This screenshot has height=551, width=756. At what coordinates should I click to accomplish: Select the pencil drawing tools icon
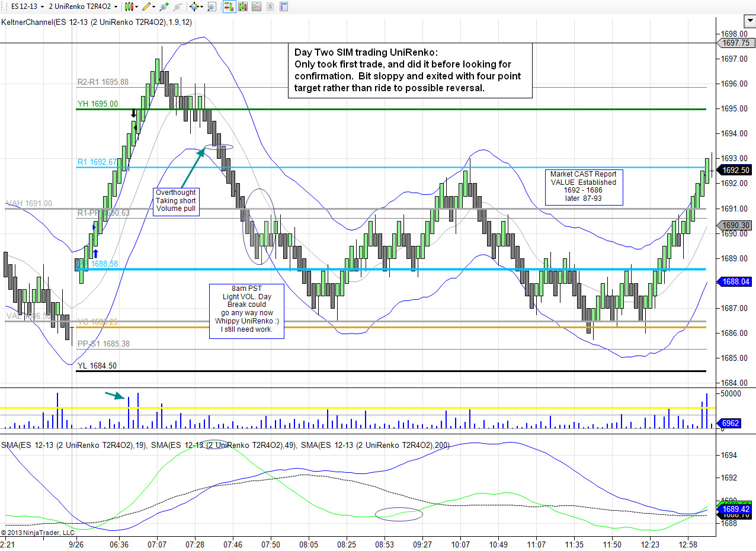pyautogui.click(x=146, y=7)
